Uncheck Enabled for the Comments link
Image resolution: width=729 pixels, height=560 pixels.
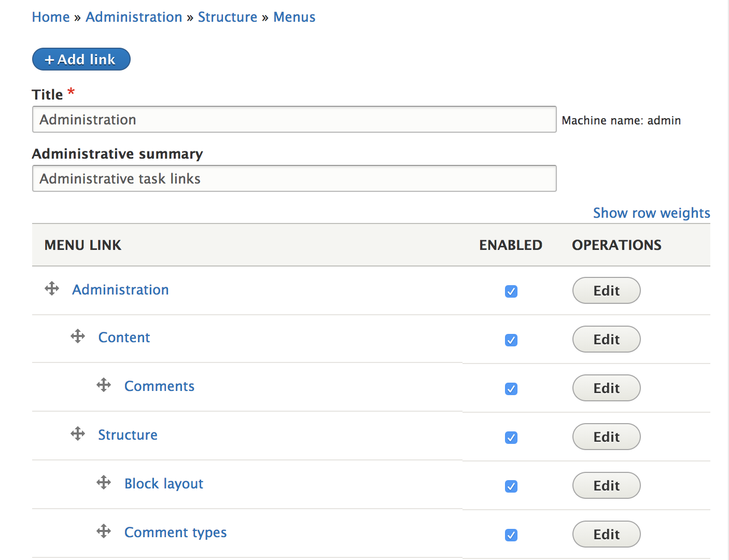(x=511, y=389)
